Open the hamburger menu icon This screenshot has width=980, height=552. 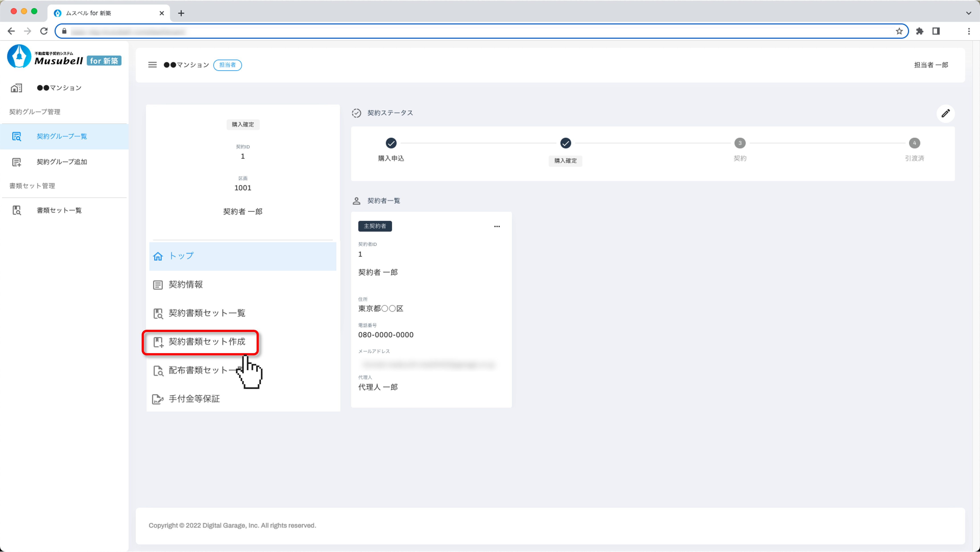(x=152, y=65)
